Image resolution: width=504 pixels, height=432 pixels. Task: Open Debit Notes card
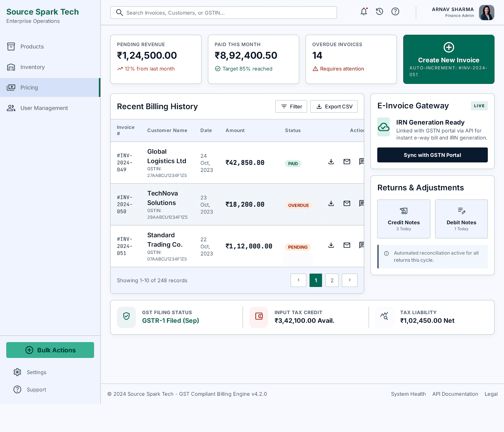(x=461, y=219)
